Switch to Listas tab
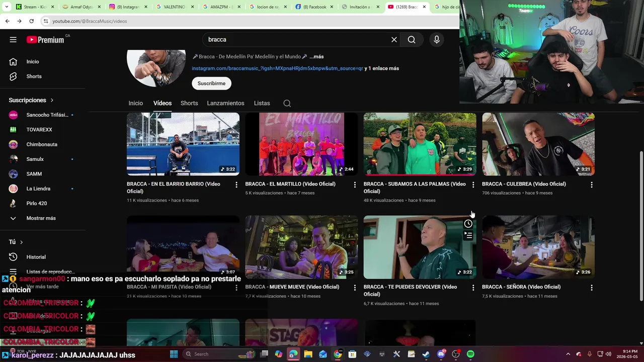This screenshot has width=644, height=362. tap(262, 103)
